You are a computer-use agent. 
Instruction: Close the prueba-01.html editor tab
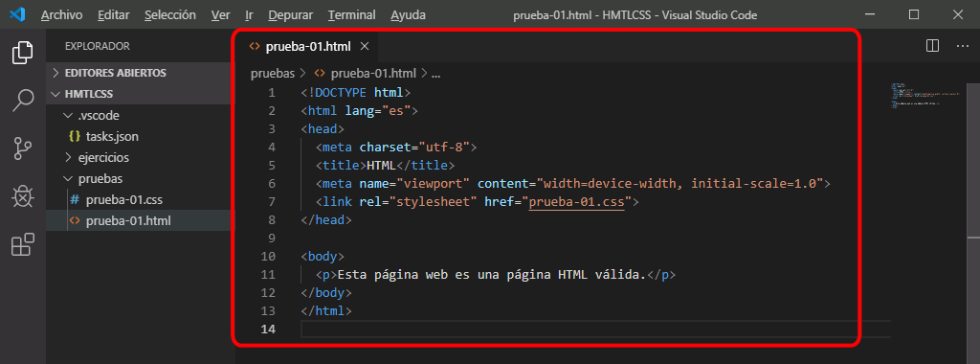pos(365,46)
